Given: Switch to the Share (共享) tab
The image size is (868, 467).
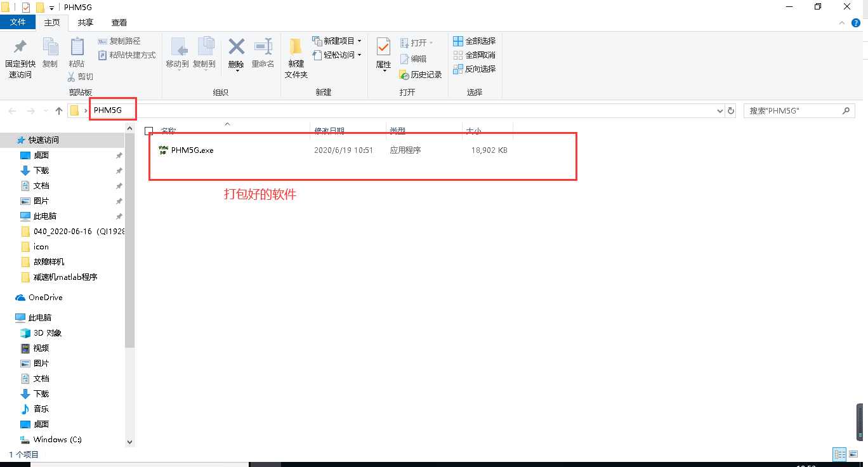Looking at the screenshot, I should pyautogui.click(x=86, y=22).
